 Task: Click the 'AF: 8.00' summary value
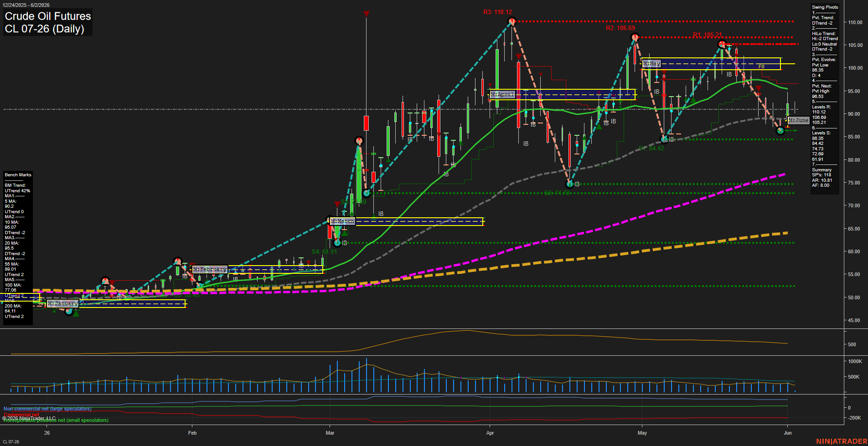821,185
